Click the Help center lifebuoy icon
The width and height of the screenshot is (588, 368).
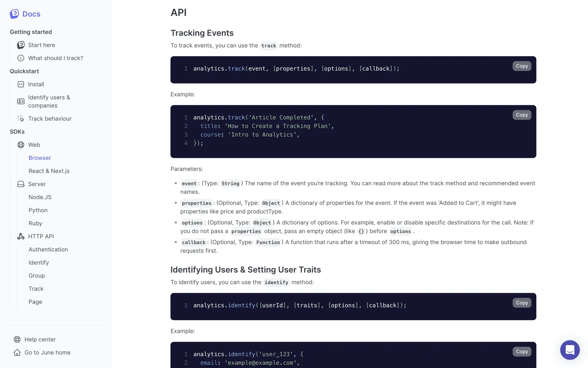click(17, 339)
